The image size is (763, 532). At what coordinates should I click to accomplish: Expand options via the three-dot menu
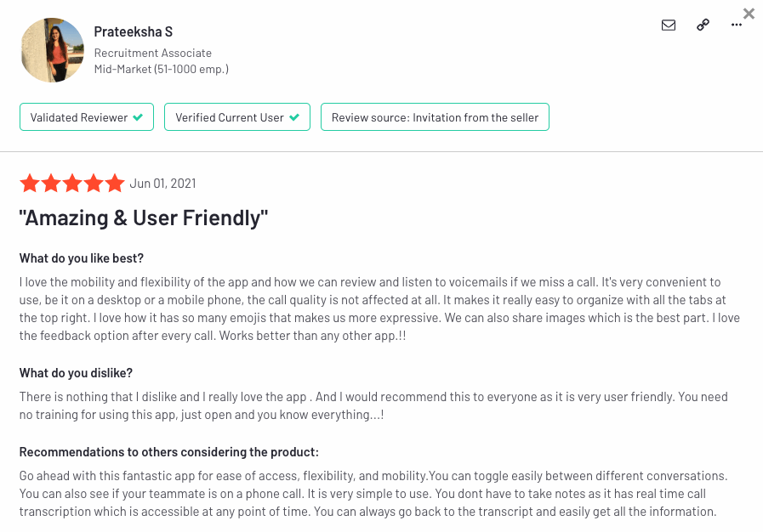(736, 25)
